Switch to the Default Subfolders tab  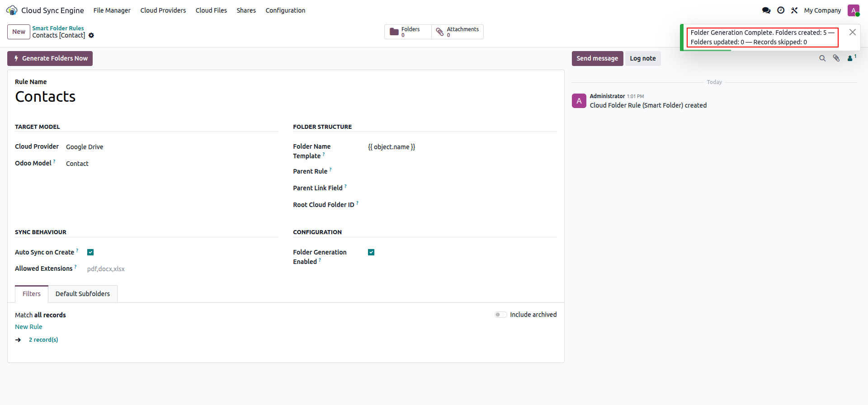83,294
